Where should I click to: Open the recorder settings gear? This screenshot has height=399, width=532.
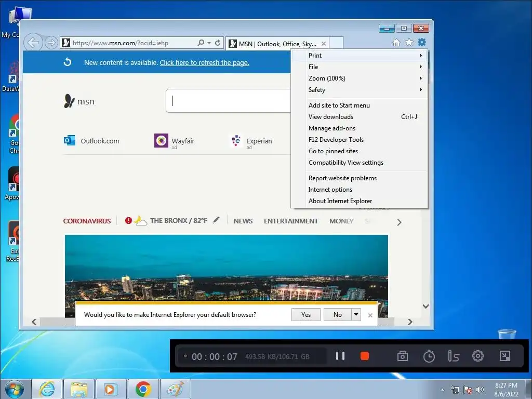[x=478, y=356]
